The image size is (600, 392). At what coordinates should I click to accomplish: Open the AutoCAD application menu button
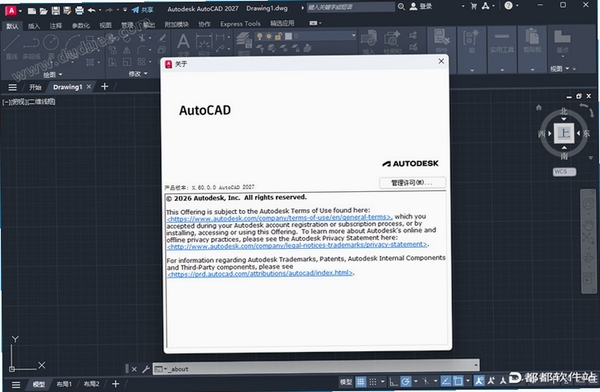coord(11,10)
